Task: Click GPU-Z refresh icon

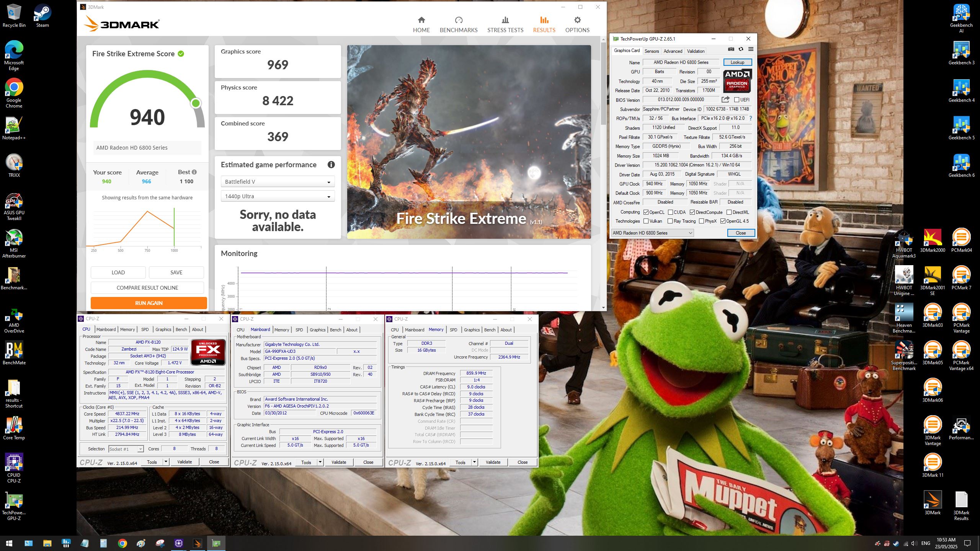Action: 741,49
